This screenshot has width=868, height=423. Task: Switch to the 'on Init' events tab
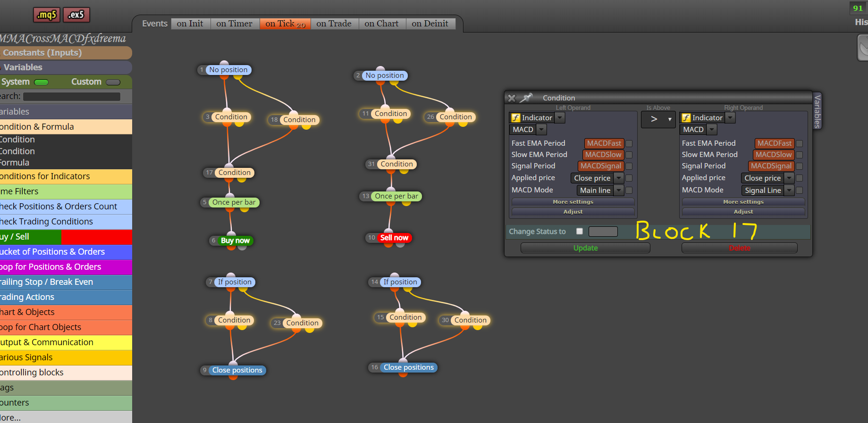tap(190, 24)
